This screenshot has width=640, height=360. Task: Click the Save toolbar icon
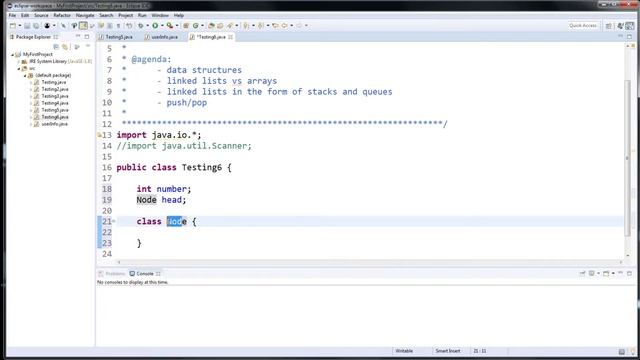pyautogui.click(x=27, y=25)
